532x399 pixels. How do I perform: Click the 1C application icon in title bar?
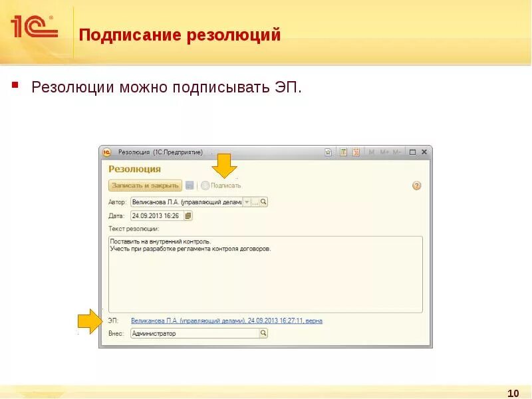coord(106,152)
